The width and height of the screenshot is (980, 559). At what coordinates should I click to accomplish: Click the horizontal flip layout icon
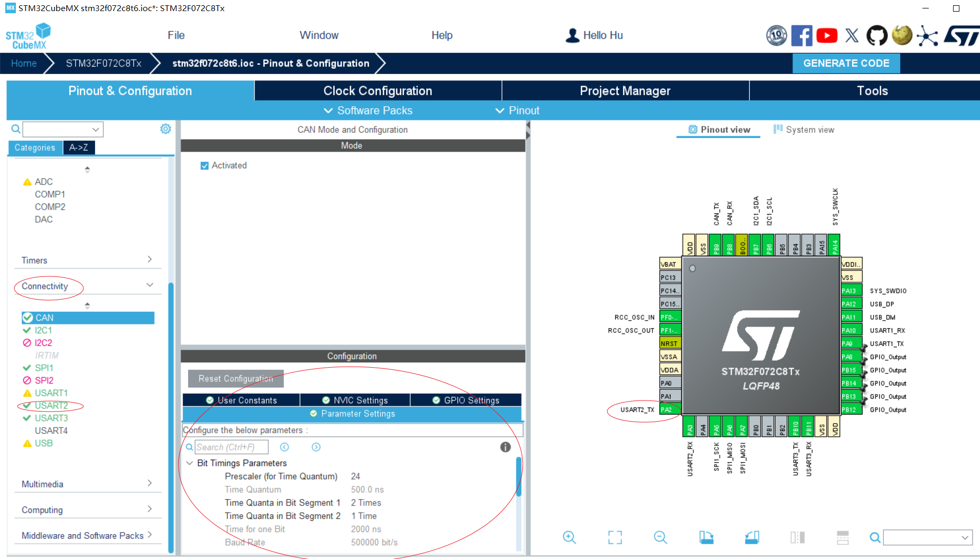pyautogui.click(x=843, y=537)
